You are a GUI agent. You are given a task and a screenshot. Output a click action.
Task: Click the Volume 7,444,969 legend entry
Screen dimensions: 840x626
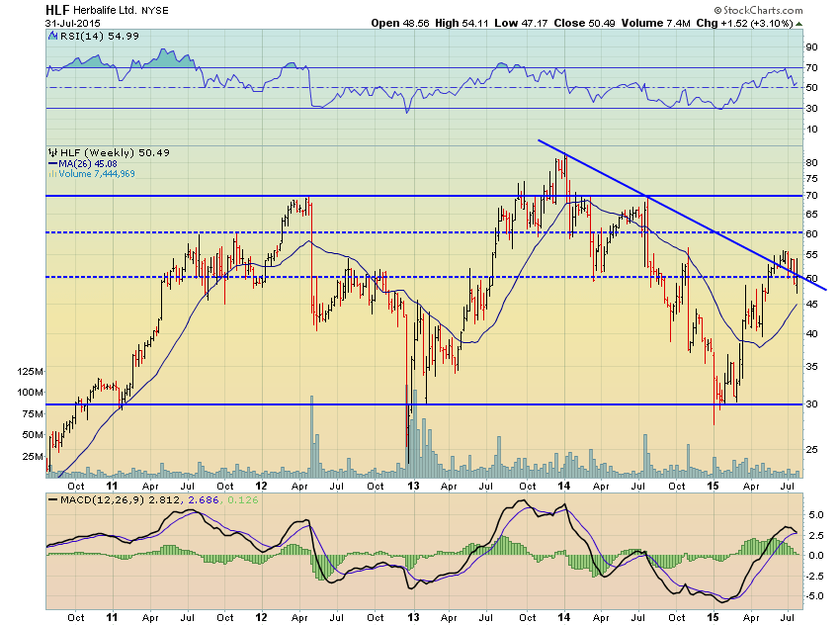pos(97,174)
